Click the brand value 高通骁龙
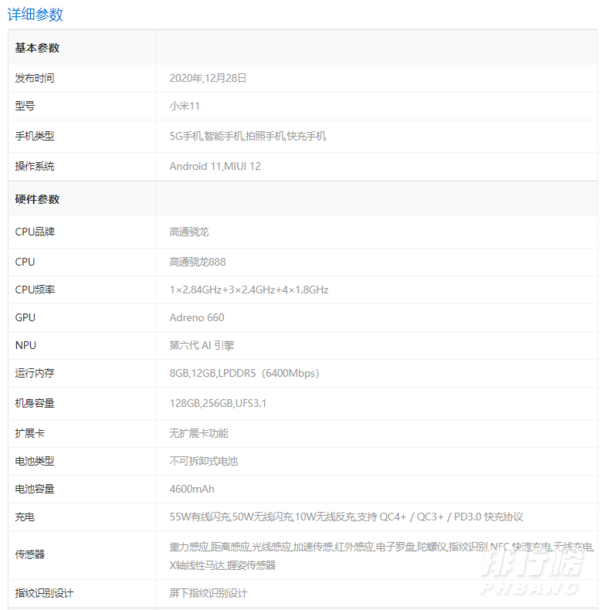This screenshot has height=610, width=600. 189,232
